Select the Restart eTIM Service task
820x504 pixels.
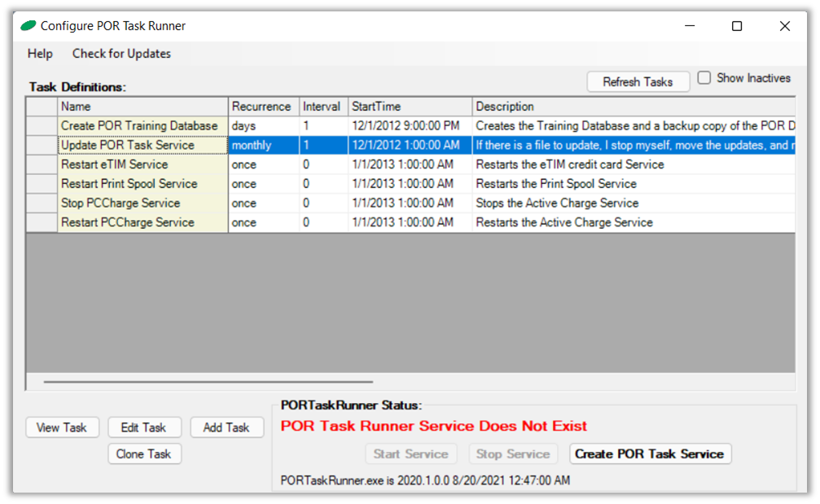pyautogui.click(x=115, y=164)
